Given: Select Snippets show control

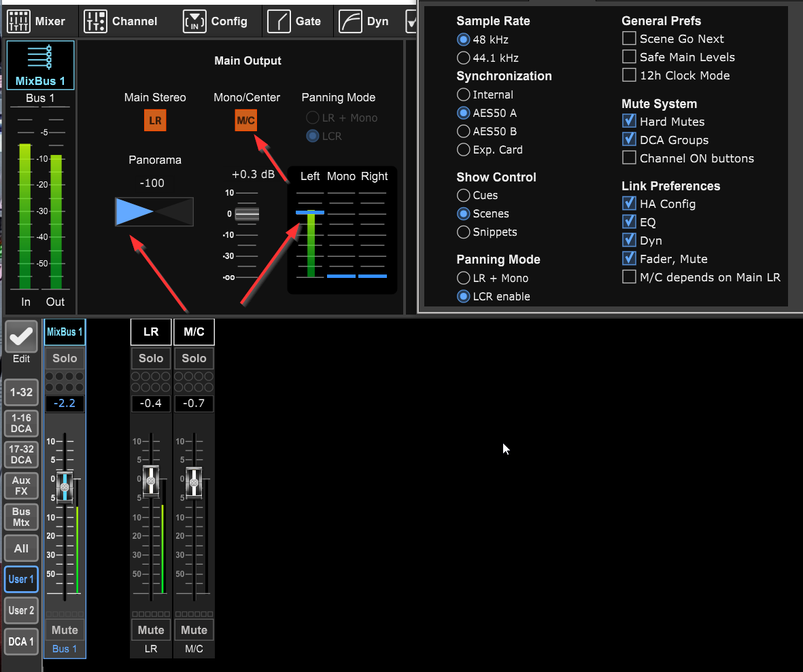Looking at the screenshot, I should (487, 232).
